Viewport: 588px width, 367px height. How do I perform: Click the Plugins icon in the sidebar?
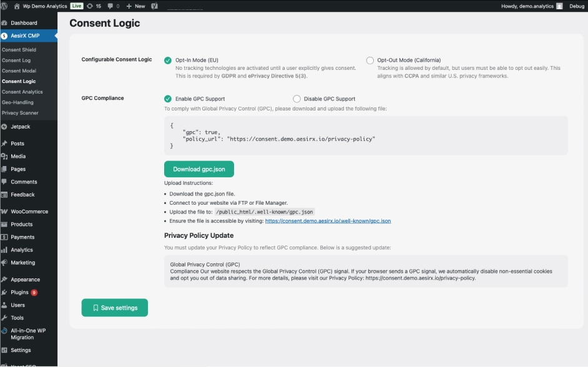[4, 292]
